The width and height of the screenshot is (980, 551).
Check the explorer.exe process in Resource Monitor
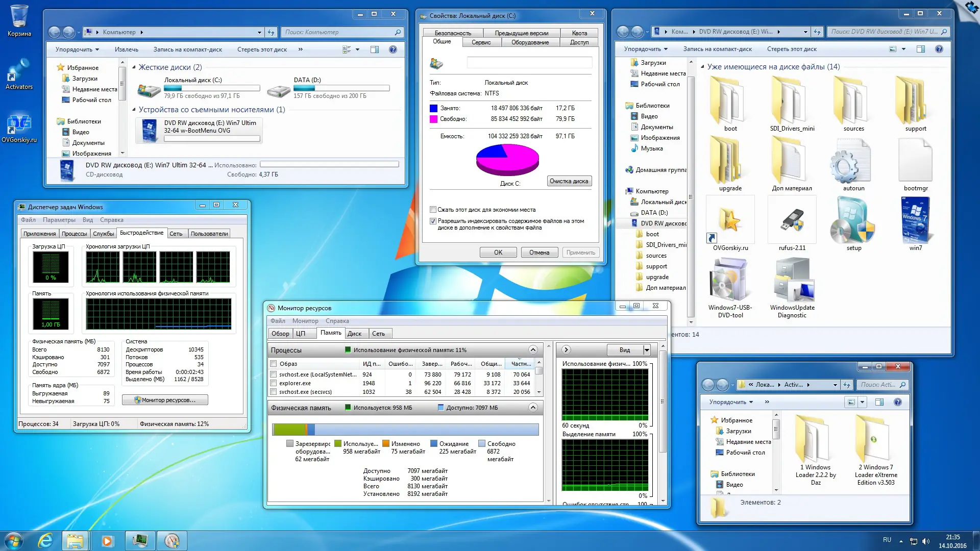click(x=274, y=383)
